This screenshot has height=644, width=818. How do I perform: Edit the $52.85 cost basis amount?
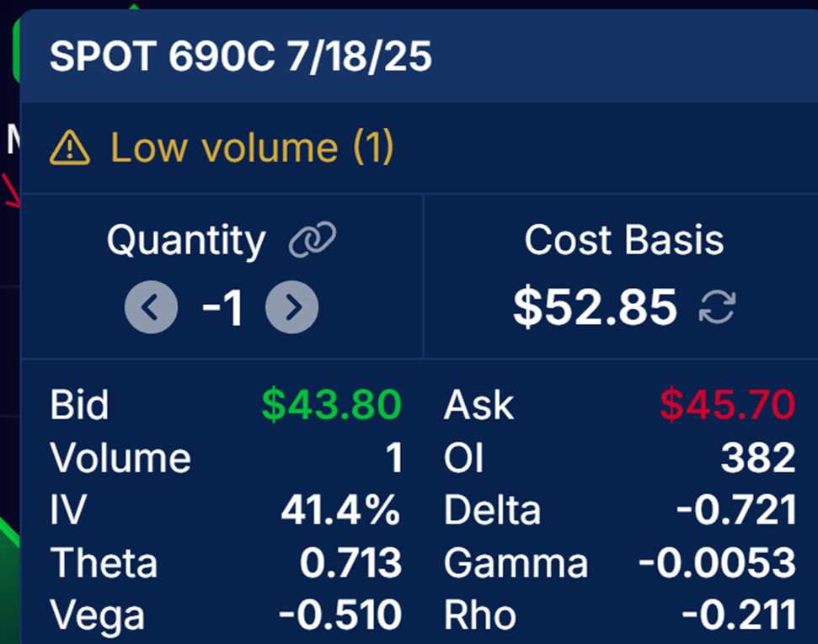[x=596, y=306]
